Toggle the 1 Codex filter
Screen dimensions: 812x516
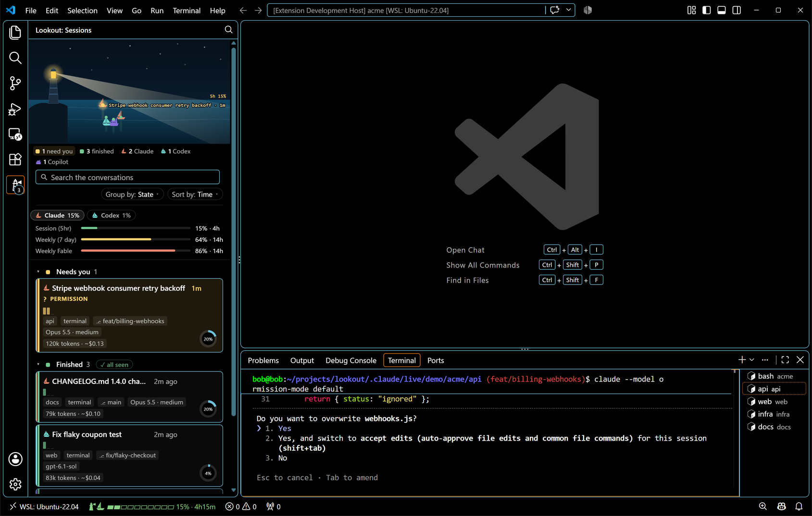(176, 151)
